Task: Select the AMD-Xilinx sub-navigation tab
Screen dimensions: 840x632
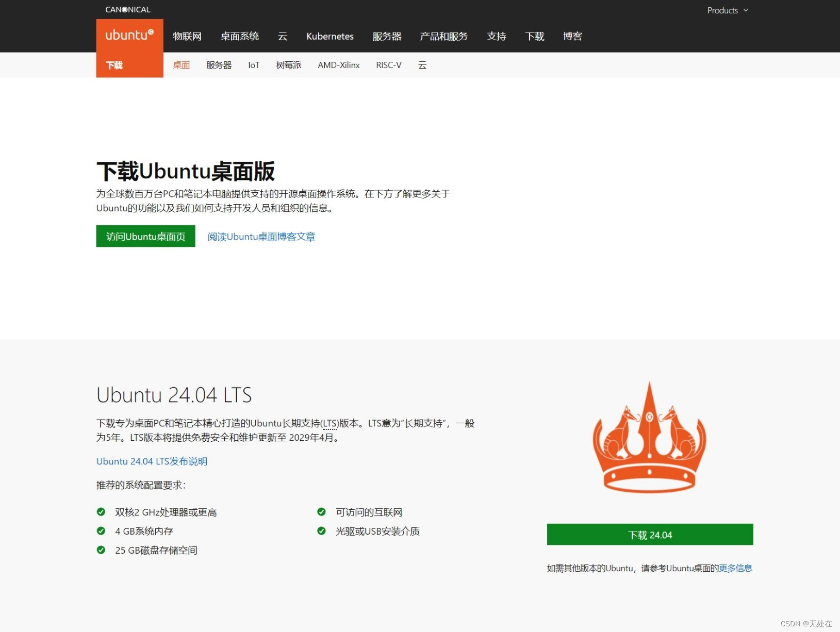Action: 339,65
